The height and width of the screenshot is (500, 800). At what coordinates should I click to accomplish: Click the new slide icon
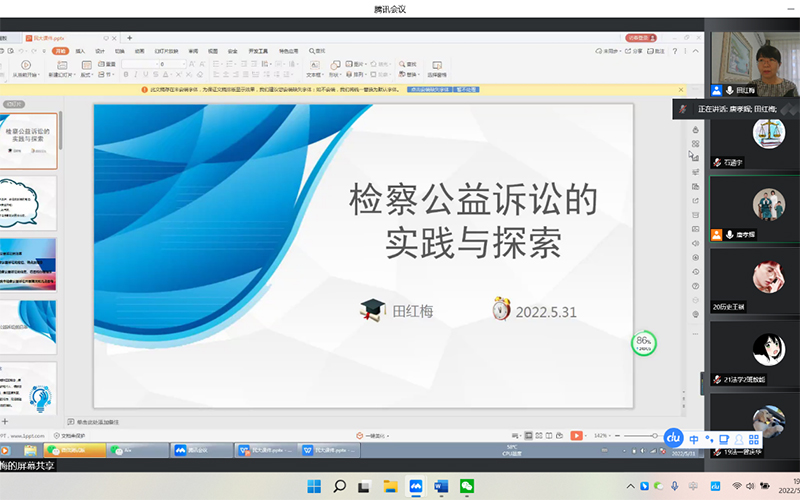click(x=62, y=65)
